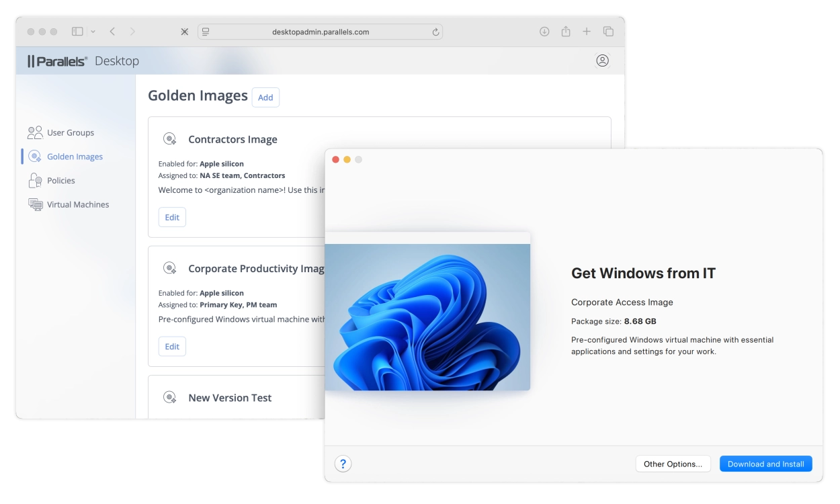The height and width of the screenshot is (504, 840).
Task: Click the Safari sidebar toggle icon
Action: point(77,32)
